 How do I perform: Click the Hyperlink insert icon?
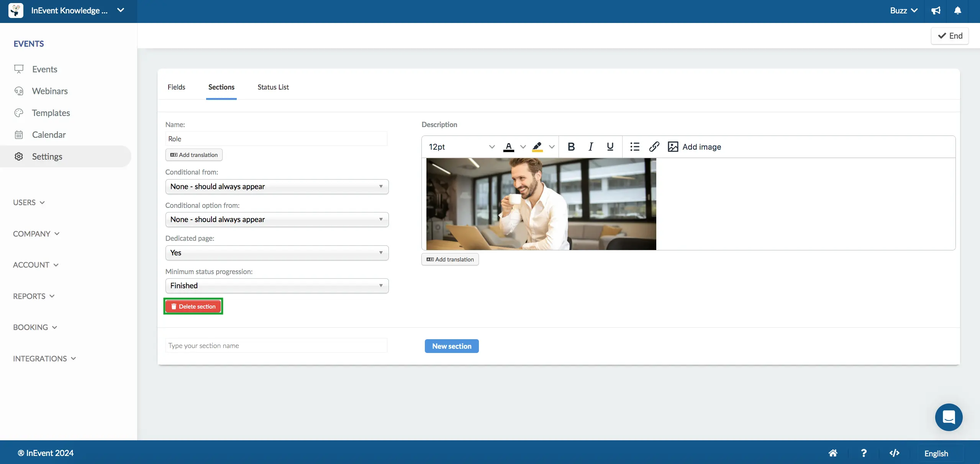(x=655, y=146)
